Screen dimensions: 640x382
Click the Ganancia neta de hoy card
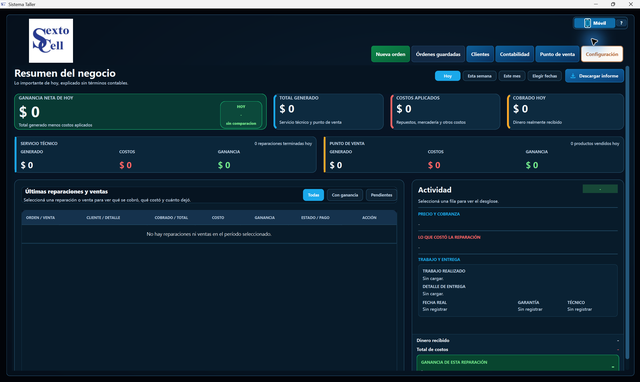(x=140, y=112)
